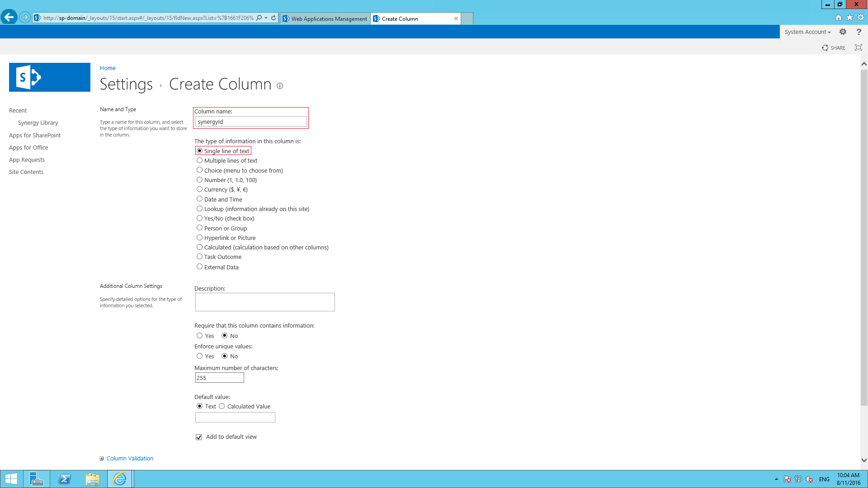Open App Requests link
Viewport: 868px width, 488px height.
pos(27,160)
